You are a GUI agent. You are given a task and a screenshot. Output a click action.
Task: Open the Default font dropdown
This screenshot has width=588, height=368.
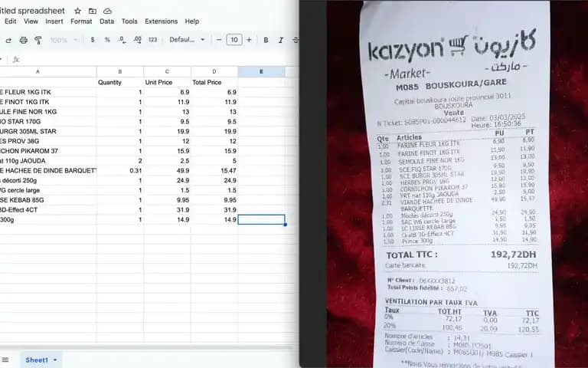[187, 40]
